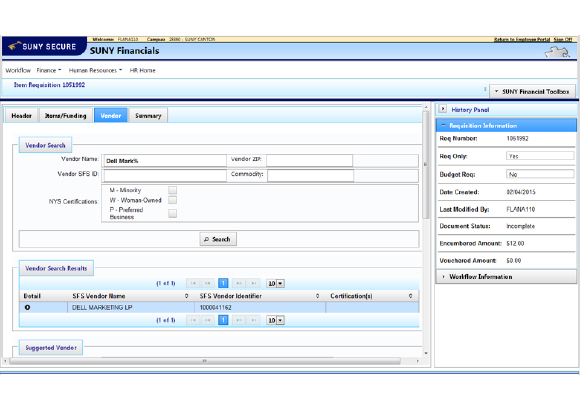This screenshot has height=410, width=580.
Task: Switch to the Header tab
Action: (21, 116)
